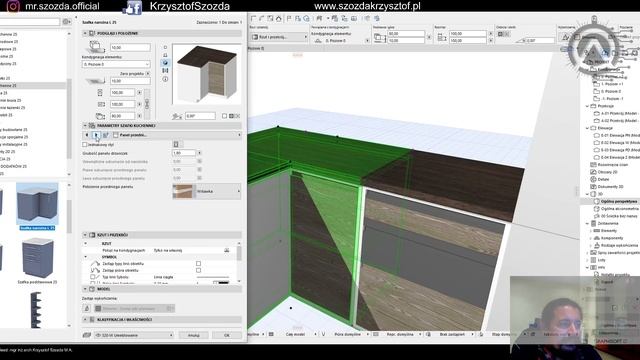
Task: Click the rotation angle input field
Action: (200, 116)
